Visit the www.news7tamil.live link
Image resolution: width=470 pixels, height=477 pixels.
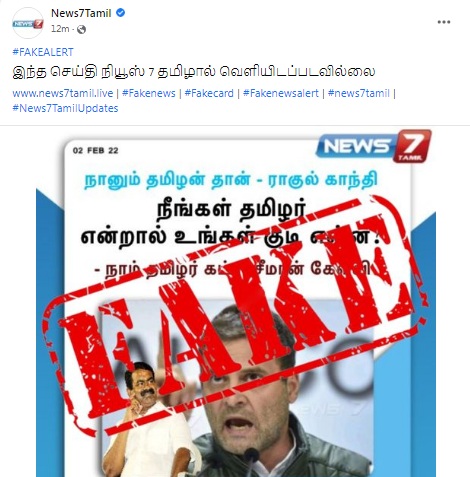tap(63, 93)
